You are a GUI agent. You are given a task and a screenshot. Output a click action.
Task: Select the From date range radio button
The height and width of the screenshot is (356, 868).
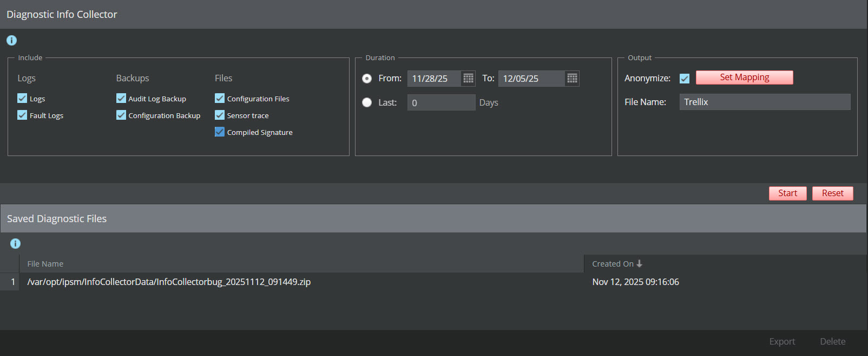(367, 79)
